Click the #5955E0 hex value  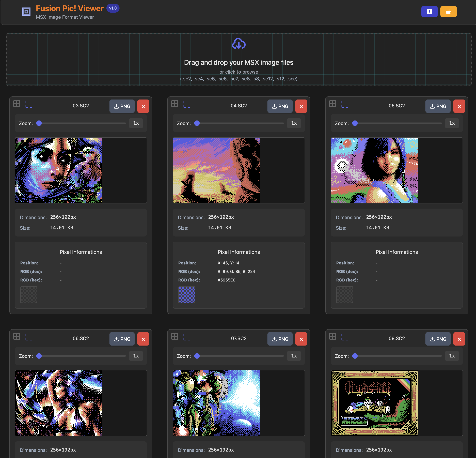tap(226, 280)
